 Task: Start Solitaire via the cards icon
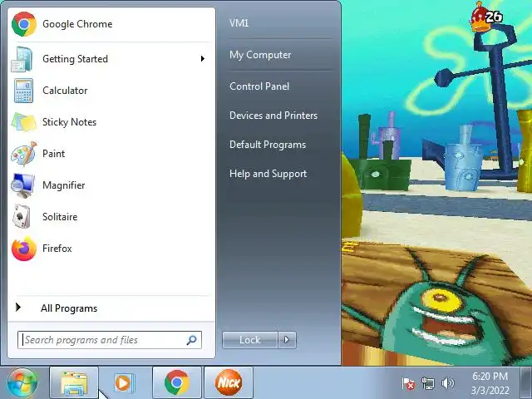tap(22, 217)
